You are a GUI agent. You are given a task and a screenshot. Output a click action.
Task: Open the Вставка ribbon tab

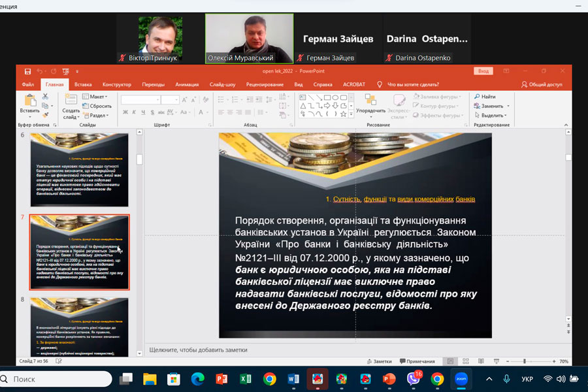[83, 84]
